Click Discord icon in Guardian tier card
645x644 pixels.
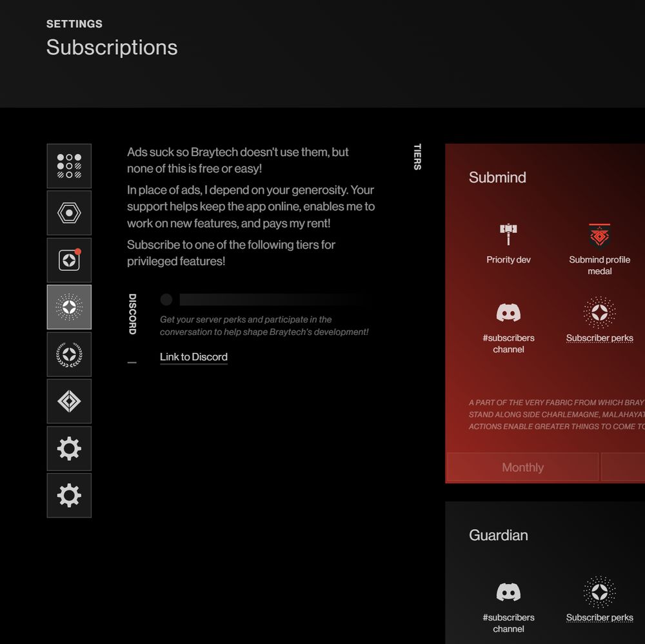point(508,592)
